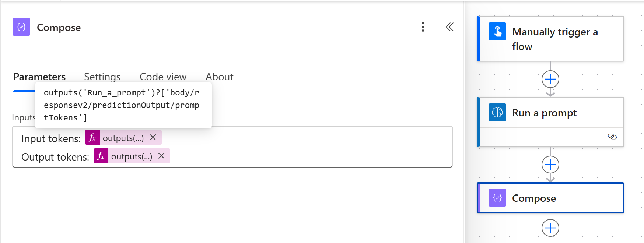The width and height of the screenshot is (644, 243).
Task: Click fx icon of Output tokens expression
Action: pyautogui.click(x=101, y=156)
